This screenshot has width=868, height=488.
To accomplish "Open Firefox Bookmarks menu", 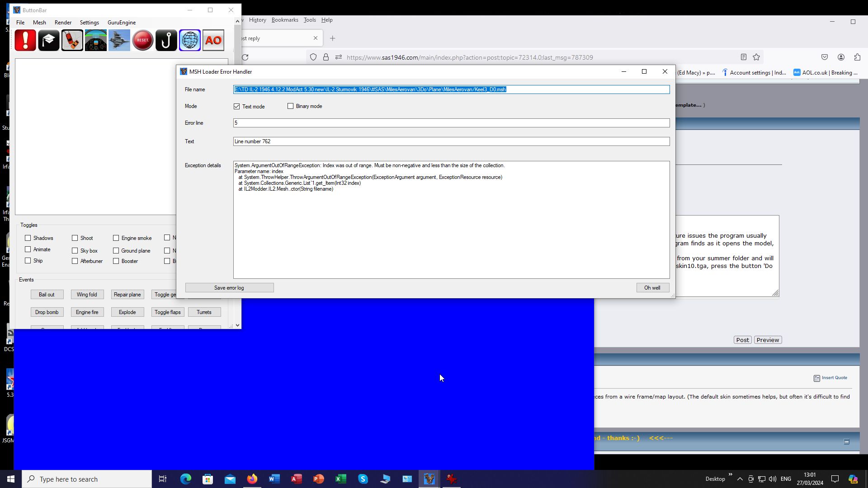I will tap(285, 20).
